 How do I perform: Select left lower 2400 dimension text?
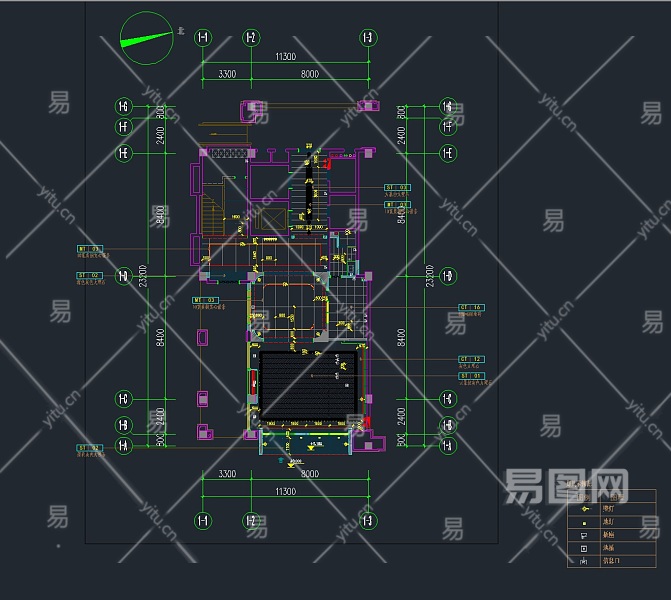(x=160, y=416)
